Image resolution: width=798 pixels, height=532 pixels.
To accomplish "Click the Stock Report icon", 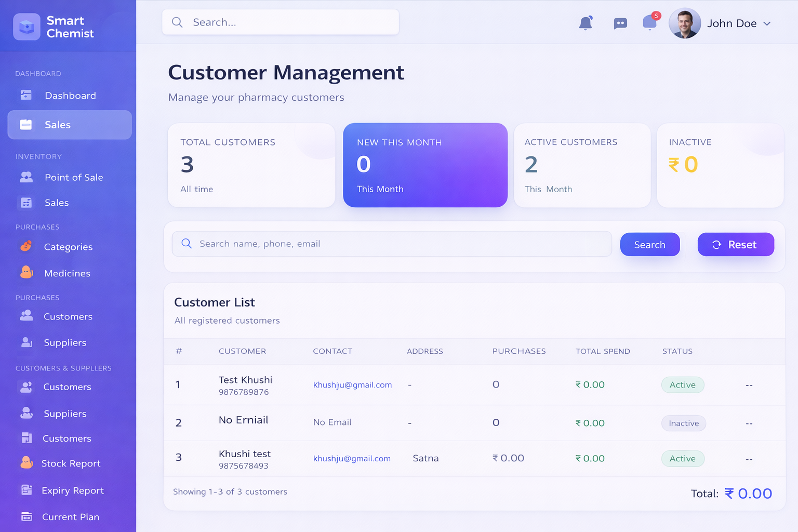I will click(x=26, y=462).
